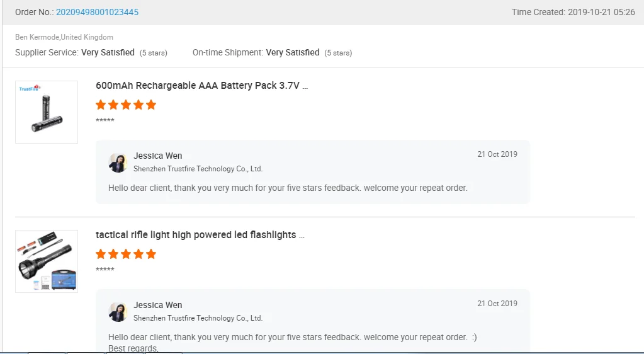Click Jessica Wen's avatar in the flashlight review reply
Image resolution: width=644 pixels, height=354 pixels.
click(x=118, y=312)
